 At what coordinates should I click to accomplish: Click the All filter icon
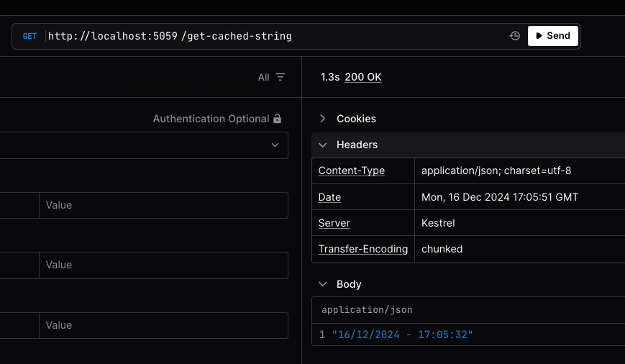(280, 77)
